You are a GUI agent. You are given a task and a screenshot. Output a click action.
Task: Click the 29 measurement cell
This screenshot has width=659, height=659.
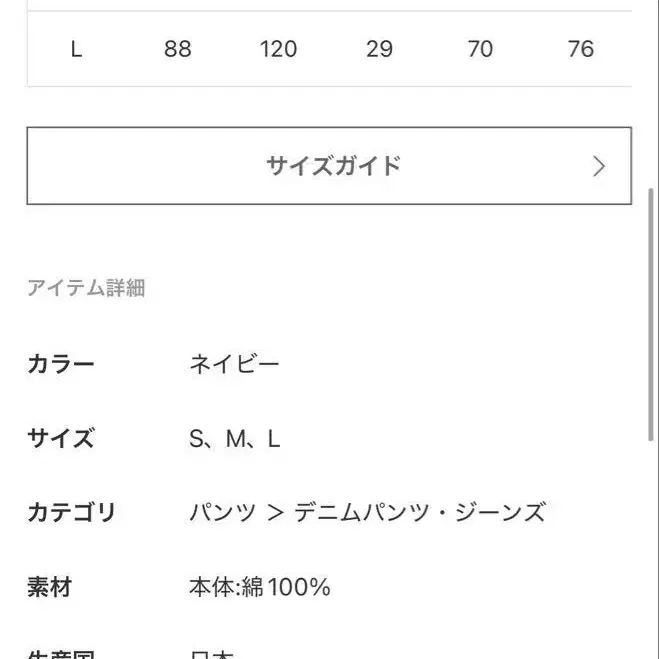(379, 49)
